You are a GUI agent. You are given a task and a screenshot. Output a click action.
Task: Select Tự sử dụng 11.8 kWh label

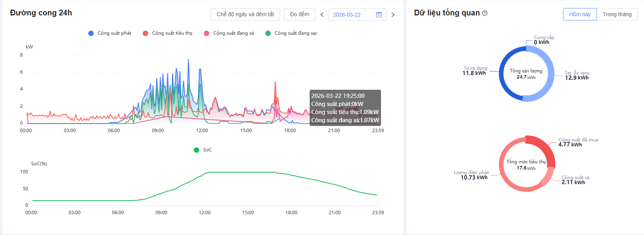click(x=475, y=71)
